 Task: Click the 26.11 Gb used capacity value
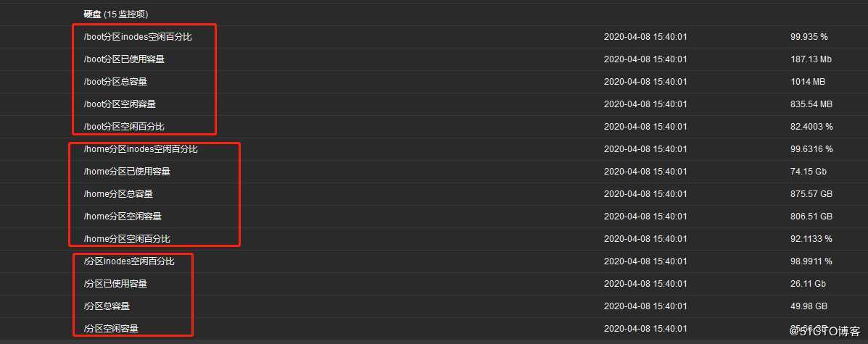(808, 284)
